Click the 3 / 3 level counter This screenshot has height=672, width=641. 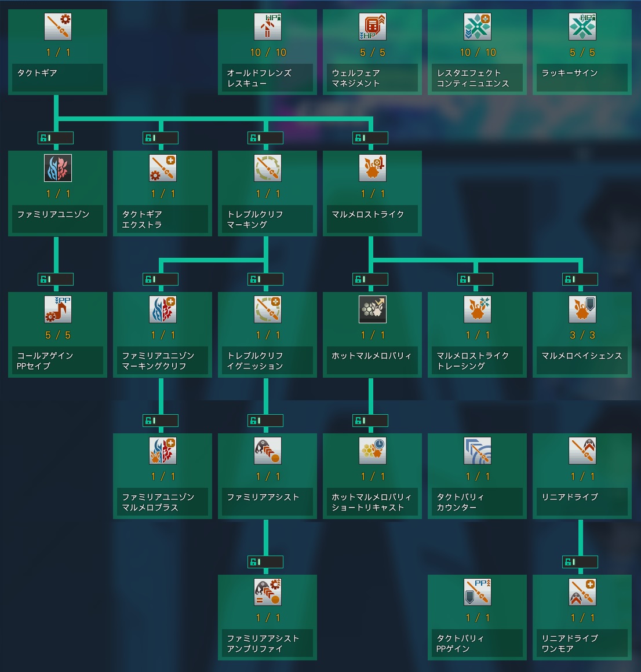[582, 335]
